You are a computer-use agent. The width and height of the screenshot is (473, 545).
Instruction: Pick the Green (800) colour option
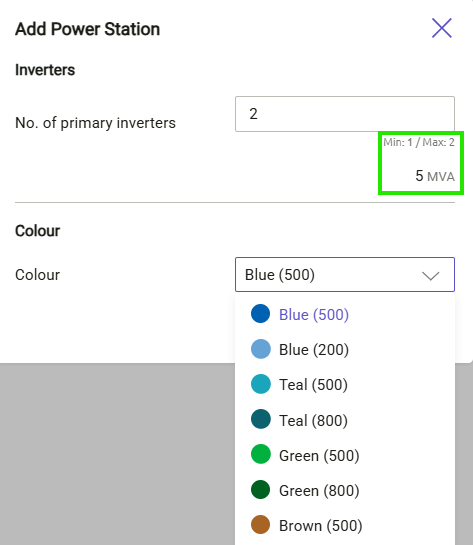coord(345,490)
